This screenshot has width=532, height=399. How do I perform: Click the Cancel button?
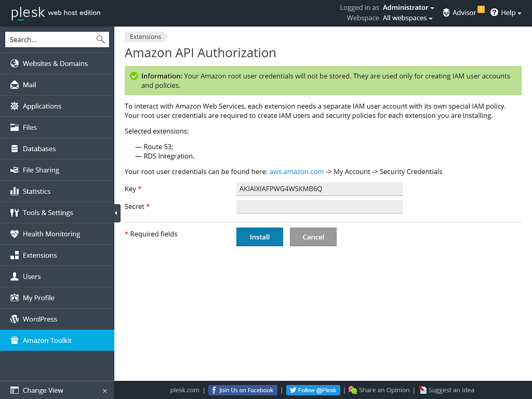[313, 237]
